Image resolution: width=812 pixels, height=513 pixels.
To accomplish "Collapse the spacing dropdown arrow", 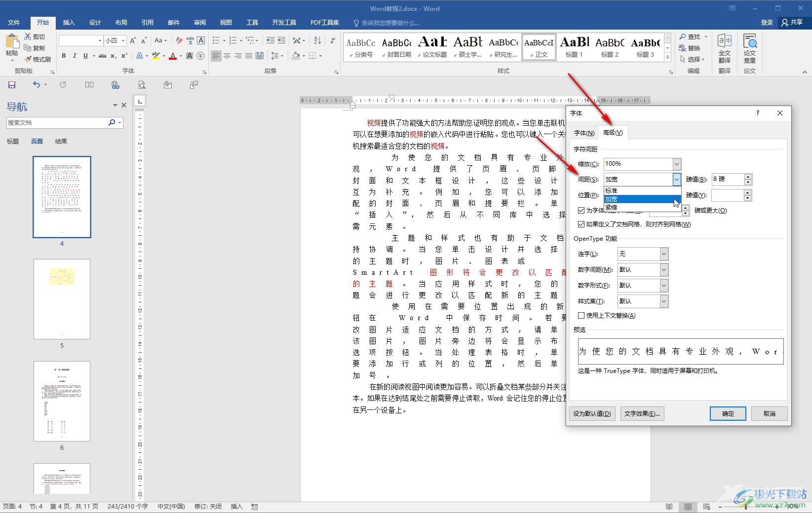I will point(677,180).
